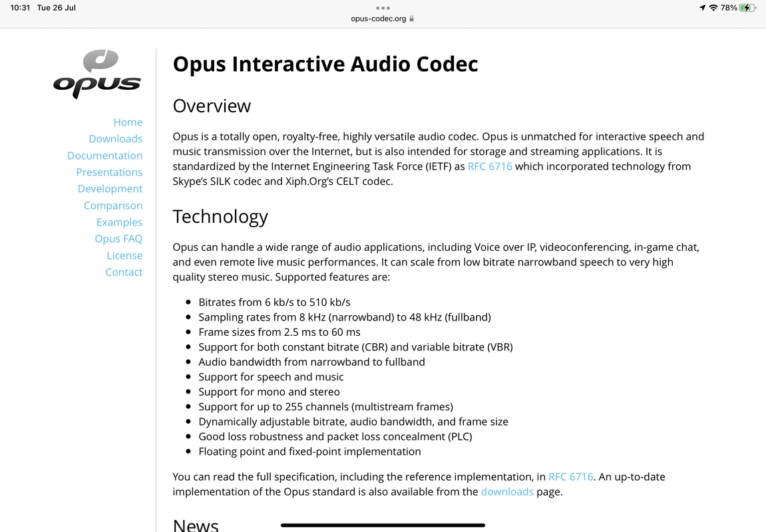Open the Home sidebar link
766x532 pixels.
(128, 122)
